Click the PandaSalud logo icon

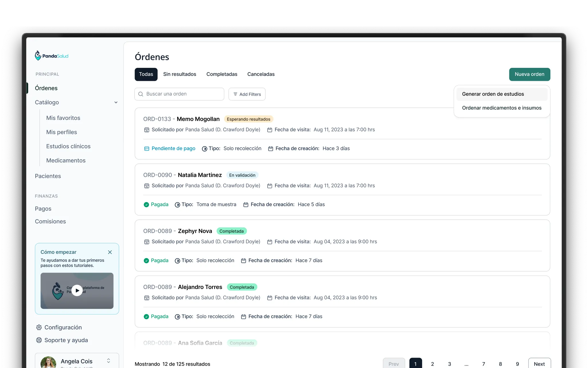pyautogui.click(x=38, y=55)
